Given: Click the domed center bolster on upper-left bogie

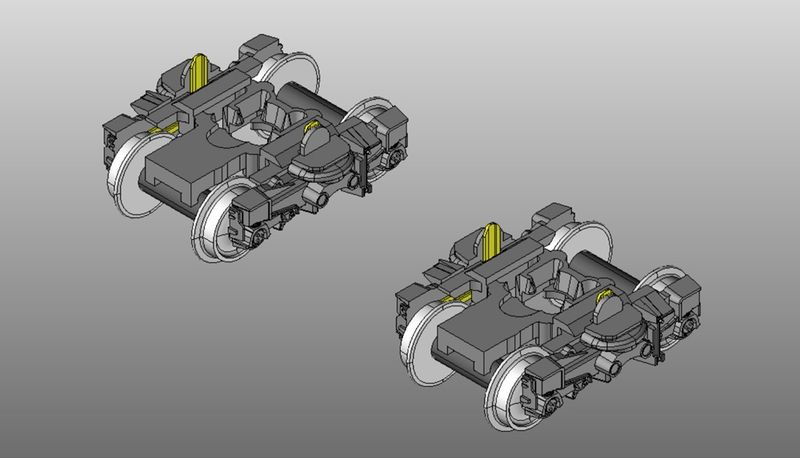Looking at the screenshot, I should [x=318, y=152].
